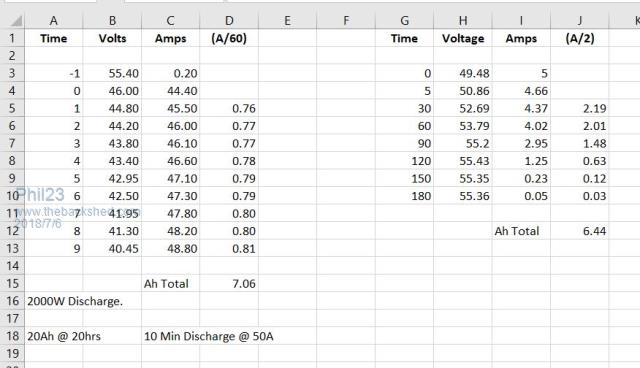Select column D header
The height and width of the screenshot is (368, 640).
(229, 20)
